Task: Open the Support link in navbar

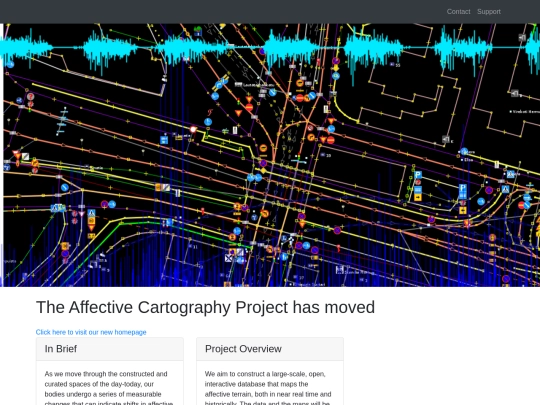Action: [489, 12]
